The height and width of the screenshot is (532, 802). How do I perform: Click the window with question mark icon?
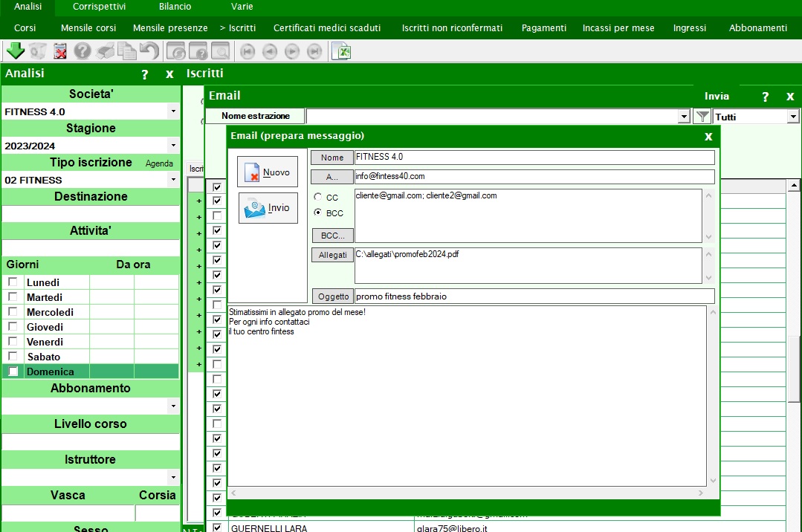(x=198, y=51)
